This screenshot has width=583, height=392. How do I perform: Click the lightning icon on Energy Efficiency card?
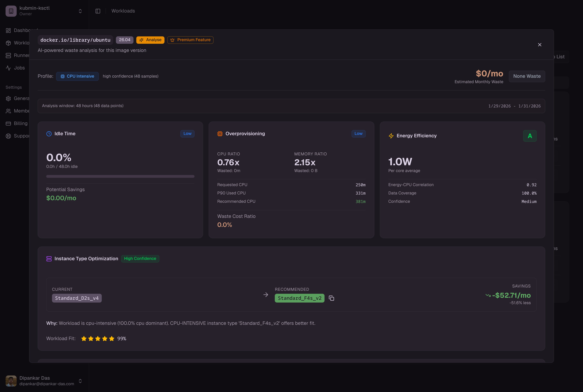(391, 136)
